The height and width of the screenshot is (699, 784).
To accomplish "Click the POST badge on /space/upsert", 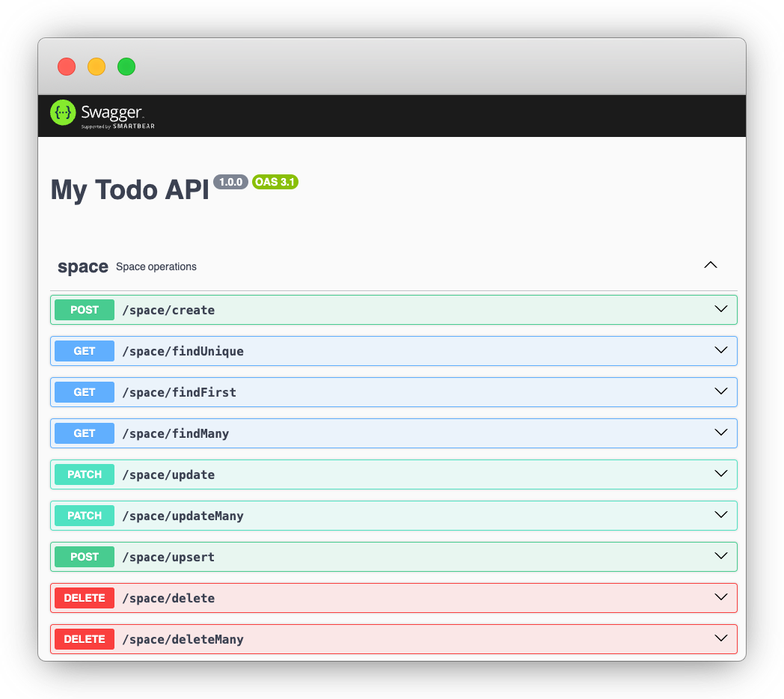I will (84, 556).
